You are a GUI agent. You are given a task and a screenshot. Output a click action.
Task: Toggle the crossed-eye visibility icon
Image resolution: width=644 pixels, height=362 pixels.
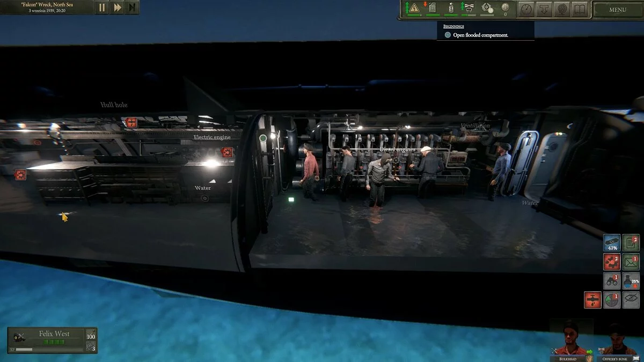pos(630,299)
